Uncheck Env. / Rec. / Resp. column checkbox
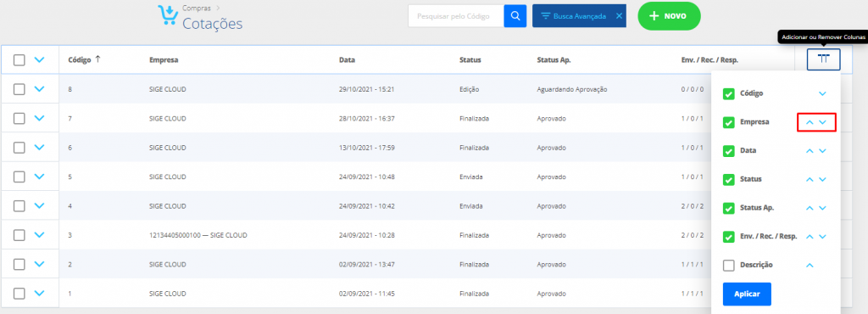Viewport: 868px width, 314px height. click(x=728, y=237)
